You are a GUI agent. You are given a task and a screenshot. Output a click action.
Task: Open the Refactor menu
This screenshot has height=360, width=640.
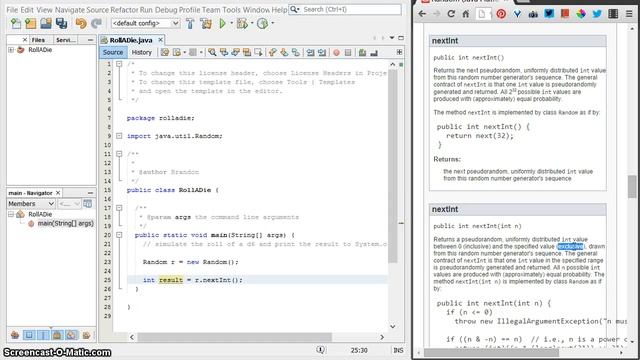coord(124,9)
